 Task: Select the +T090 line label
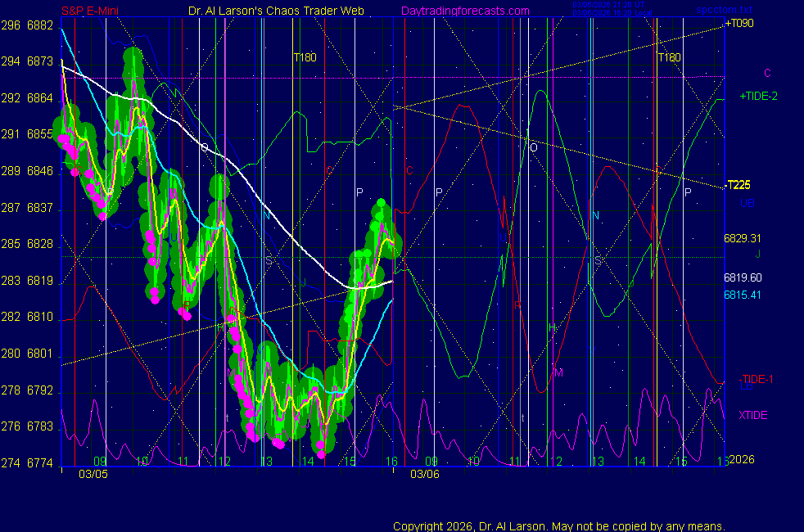(x=739, y=24)
